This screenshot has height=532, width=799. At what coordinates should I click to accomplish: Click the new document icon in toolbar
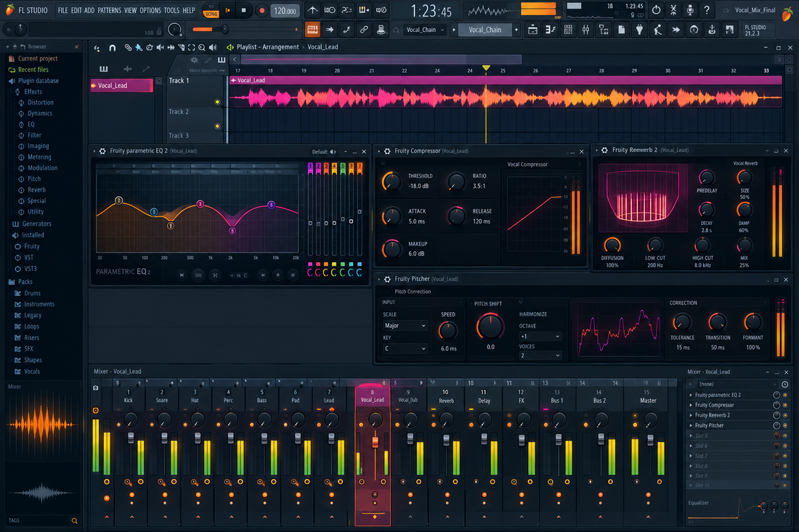point(622,30)
